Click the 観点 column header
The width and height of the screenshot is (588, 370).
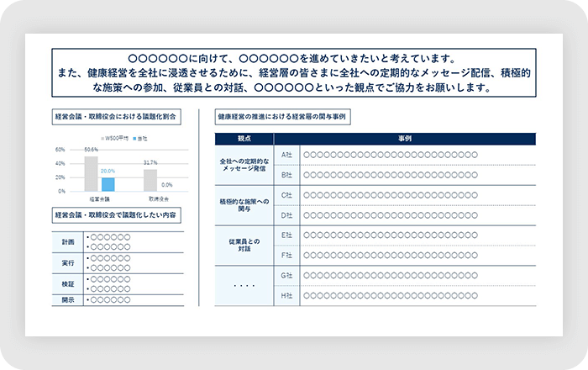(244, 139)
